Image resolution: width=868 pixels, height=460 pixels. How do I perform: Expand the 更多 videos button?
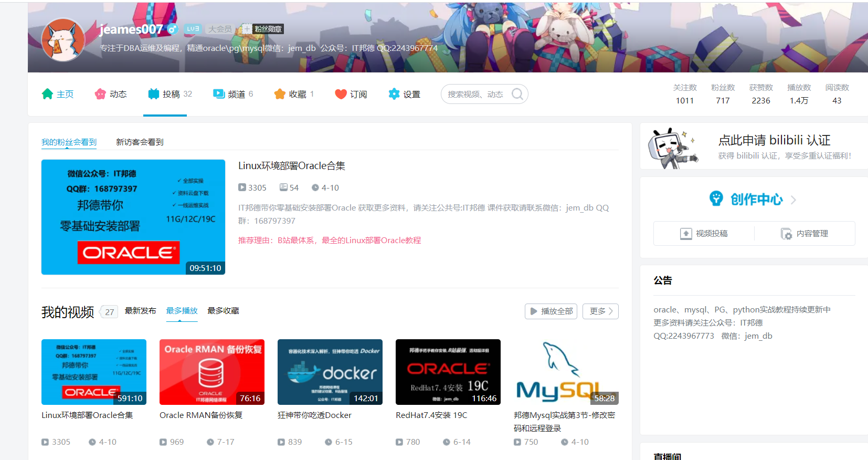pos(600,311)
